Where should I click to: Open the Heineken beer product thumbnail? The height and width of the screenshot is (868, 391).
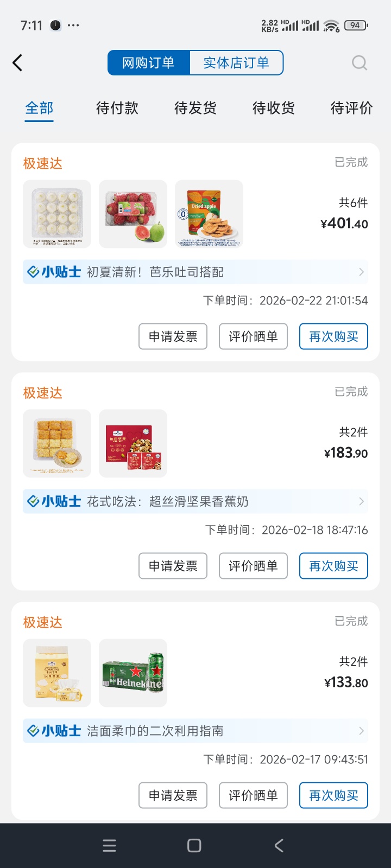133,673
